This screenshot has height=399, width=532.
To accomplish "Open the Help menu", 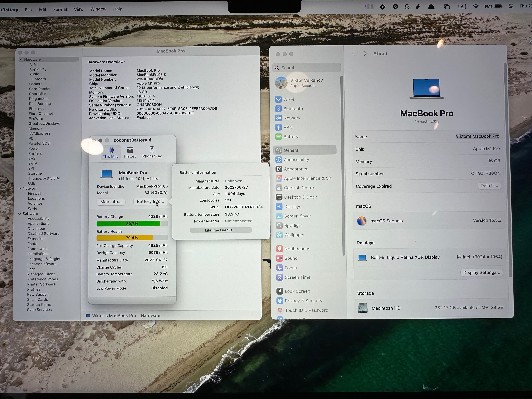I will (118, 9).
